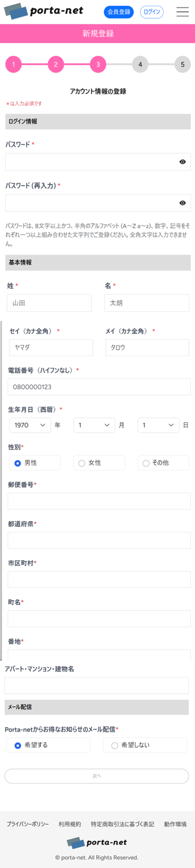Open the 利用規約 footer link
Screen dimensions: 195x868
coord(70,824)
